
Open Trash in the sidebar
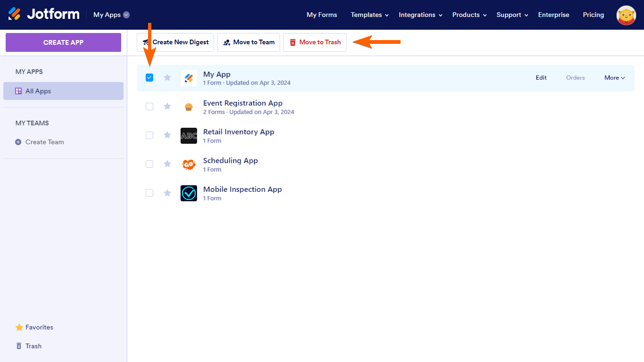33,346
